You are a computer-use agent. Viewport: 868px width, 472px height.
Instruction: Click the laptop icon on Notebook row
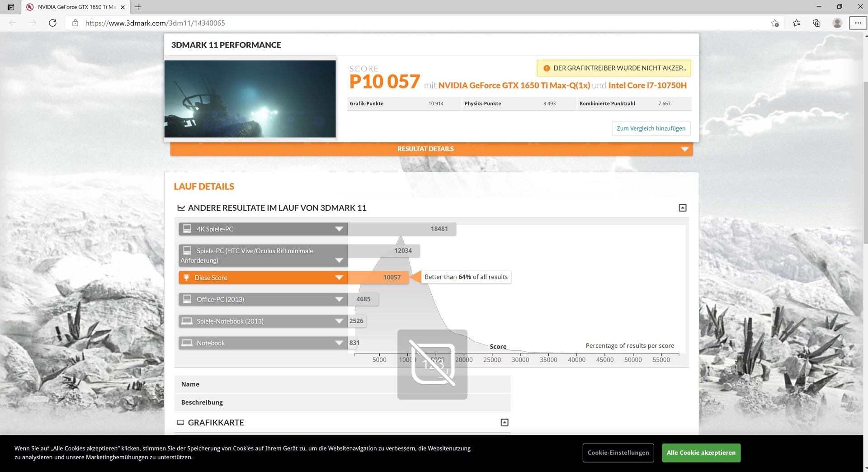187,343
